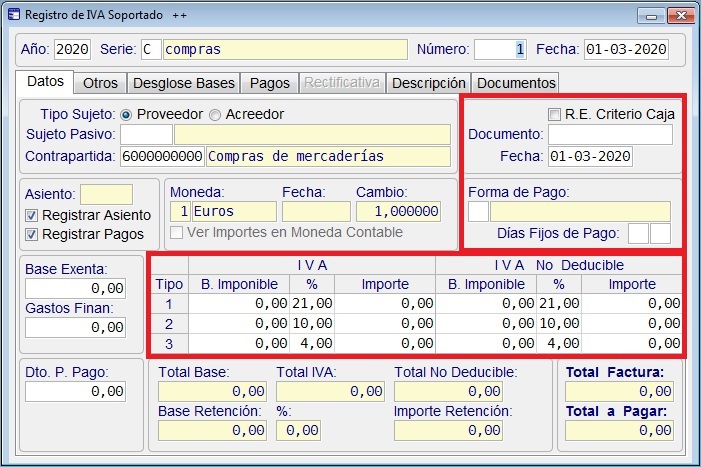Select the Acreedor radio button
Viewport: 701px width, 467px height.
(215, 114)
